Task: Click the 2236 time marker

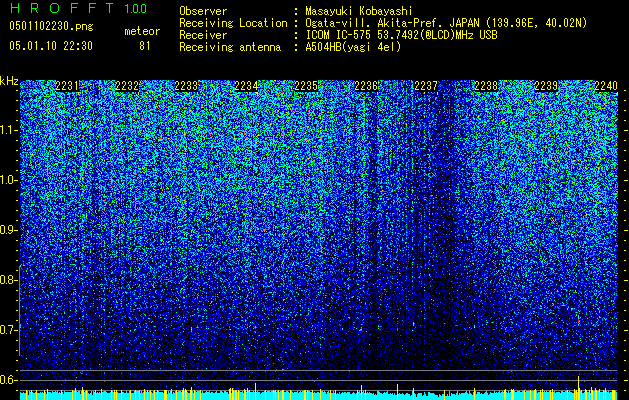Action: [366, 86]
